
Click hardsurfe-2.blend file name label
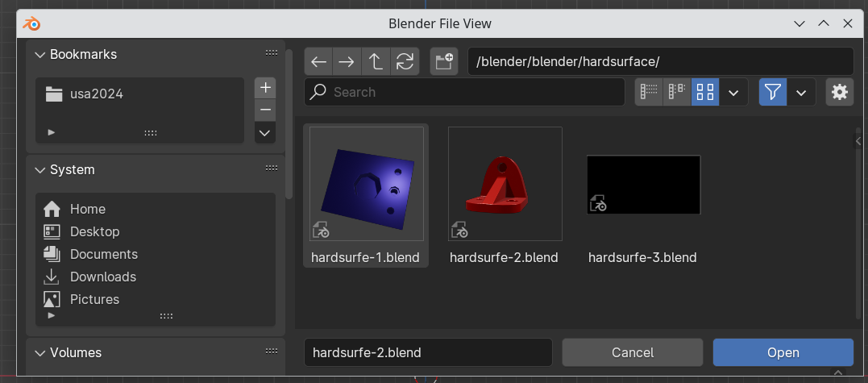point(504,258)
